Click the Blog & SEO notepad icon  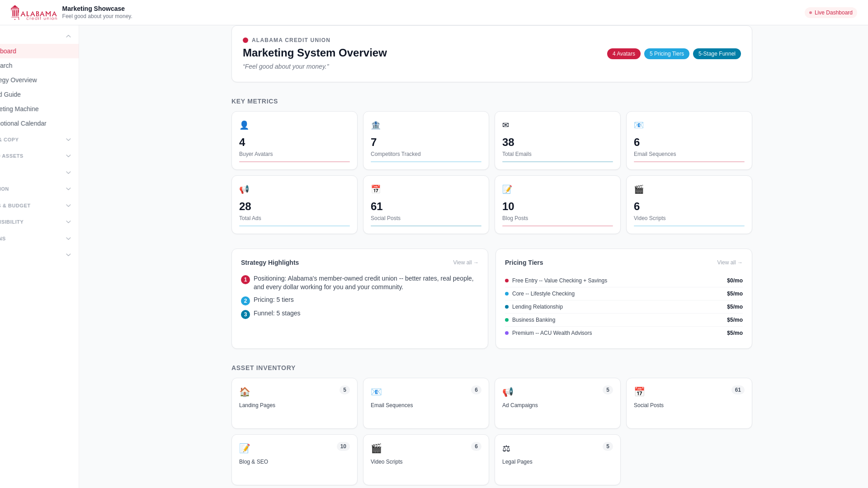pos(245,448)
